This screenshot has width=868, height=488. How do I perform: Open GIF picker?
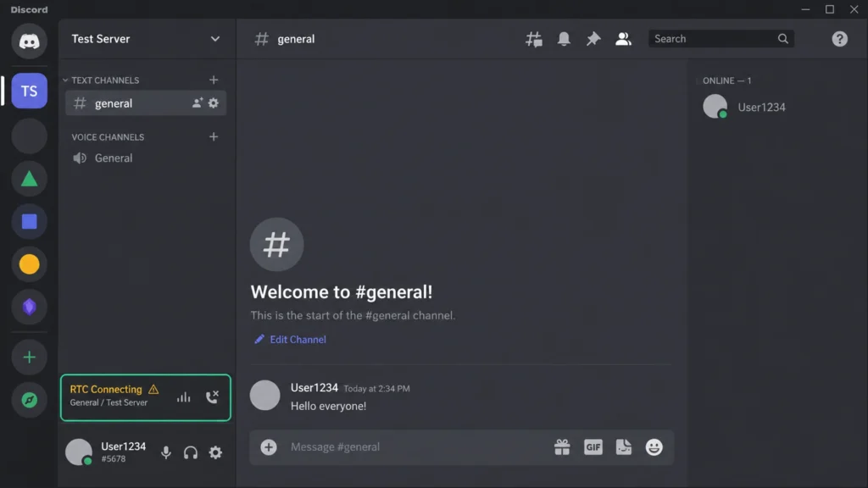pyautogui.click(x=593, y=447)
